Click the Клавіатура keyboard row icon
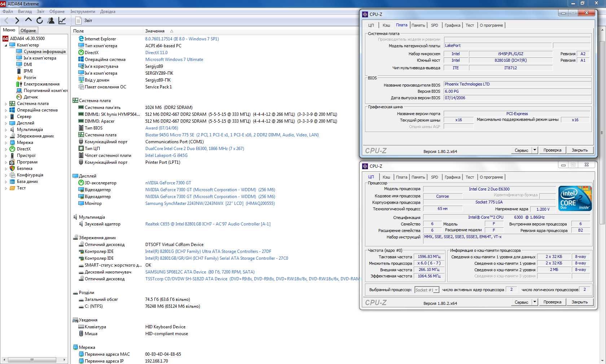This screenshot has width=606, height=364. point(81,327)
